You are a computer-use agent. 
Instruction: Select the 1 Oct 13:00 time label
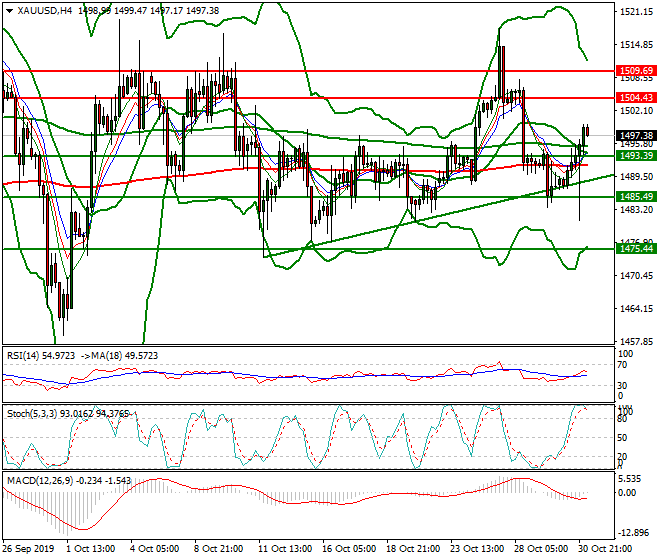tap(91, 549)
